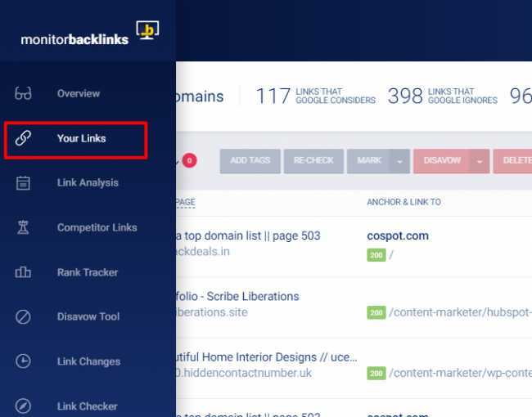Open the 'Home Interior Designs' page link
The width and height of the screenshot is (532, 417).
click(267, 357)
